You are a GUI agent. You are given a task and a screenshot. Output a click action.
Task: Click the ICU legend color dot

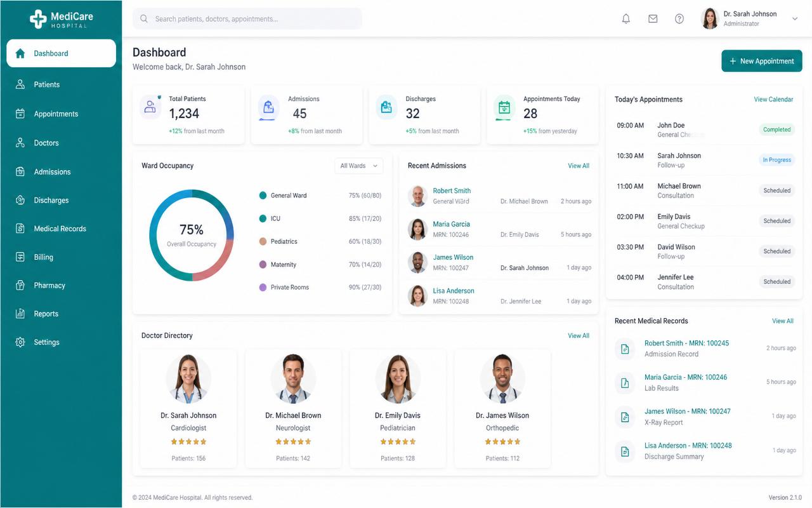263,218
